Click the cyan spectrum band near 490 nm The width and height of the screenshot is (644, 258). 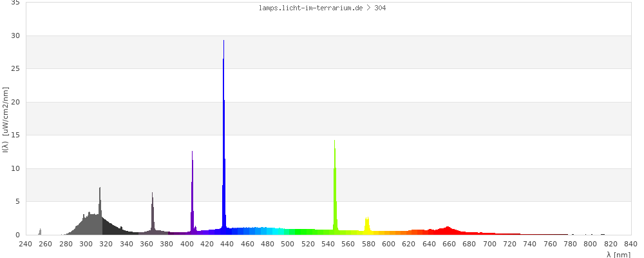point(278,231)
